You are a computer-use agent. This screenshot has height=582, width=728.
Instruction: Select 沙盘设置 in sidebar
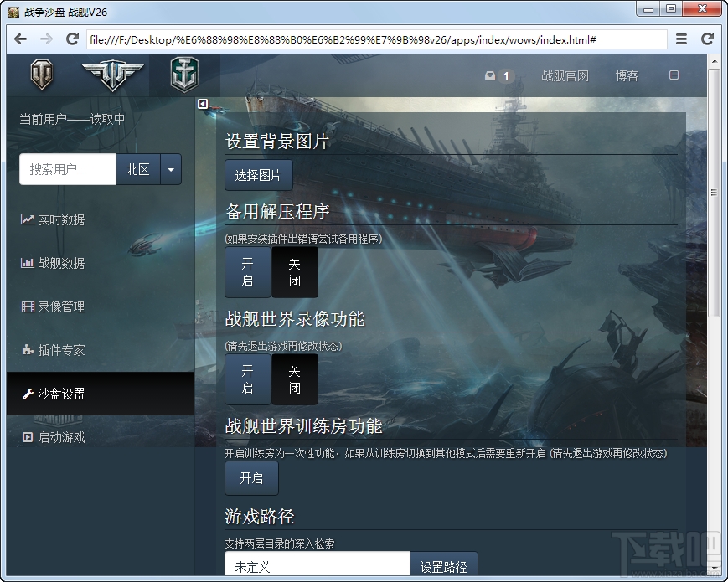point(101,394)
